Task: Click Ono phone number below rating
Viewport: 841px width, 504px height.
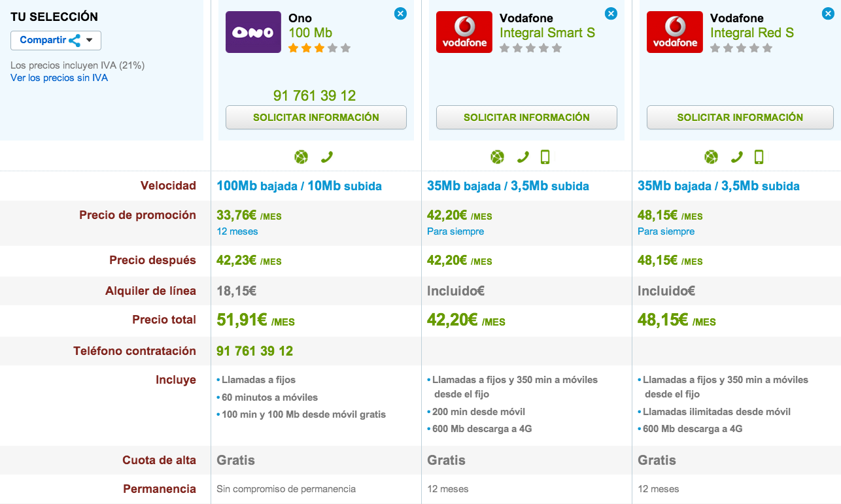Action: tap(315, 96)
